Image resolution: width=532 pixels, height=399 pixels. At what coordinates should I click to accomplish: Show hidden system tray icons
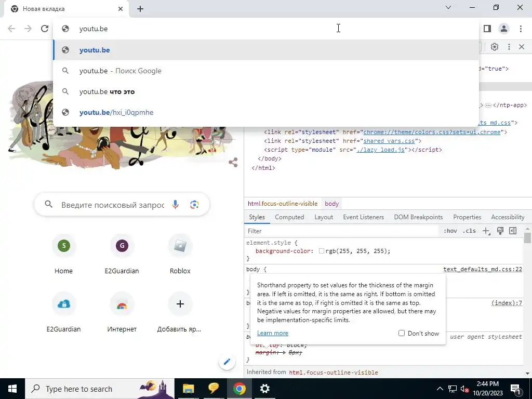click(x=440, y=389)
